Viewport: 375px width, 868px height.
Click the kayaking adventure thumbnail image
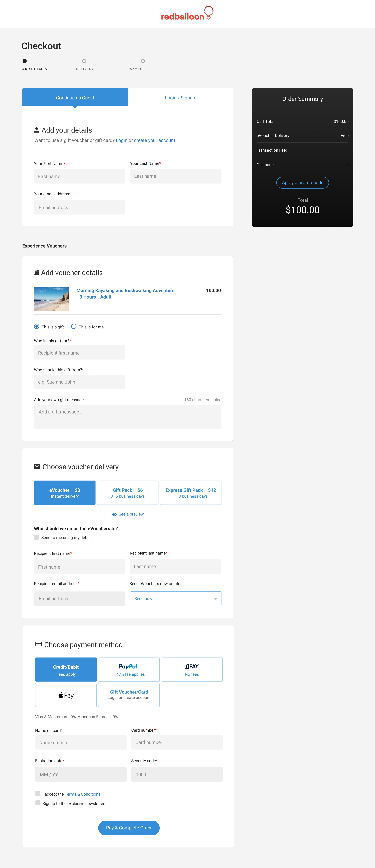52,299
